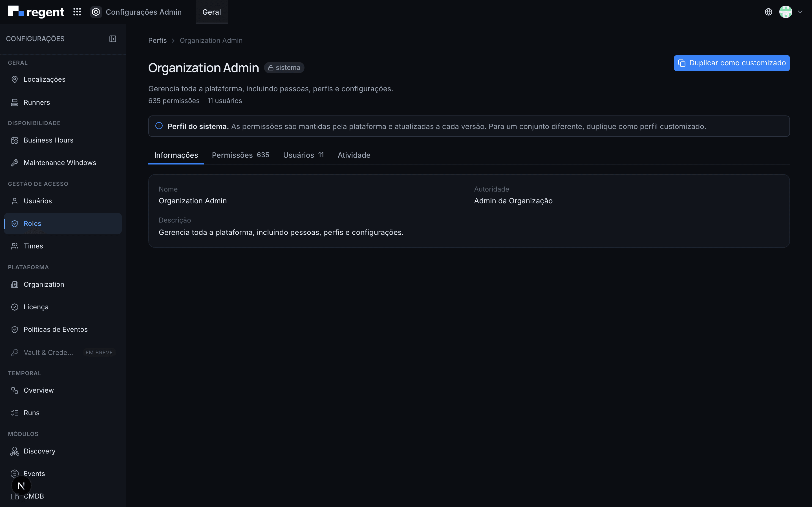Image resolution: width=812 pixels, height=507 pixels.
Task: Collapse the Configurações sidebar panel icon
Action: tap(113, 39)
